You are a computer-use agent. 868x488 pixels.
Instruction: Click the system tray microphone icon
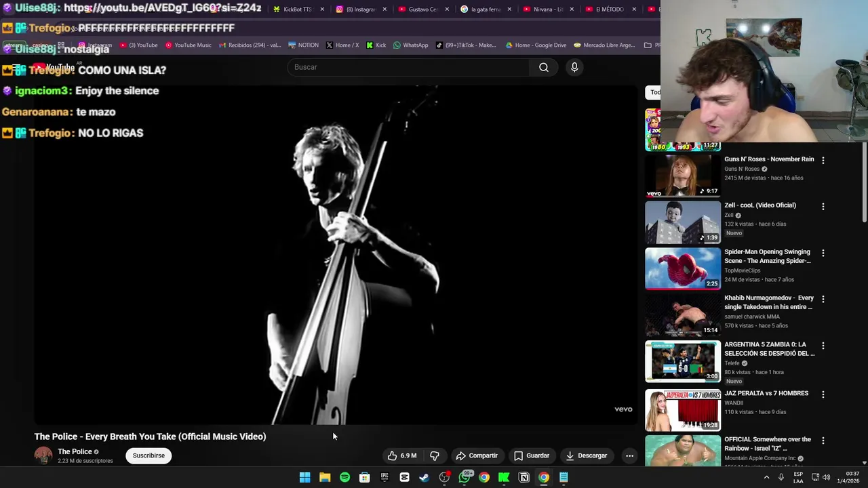781,477
